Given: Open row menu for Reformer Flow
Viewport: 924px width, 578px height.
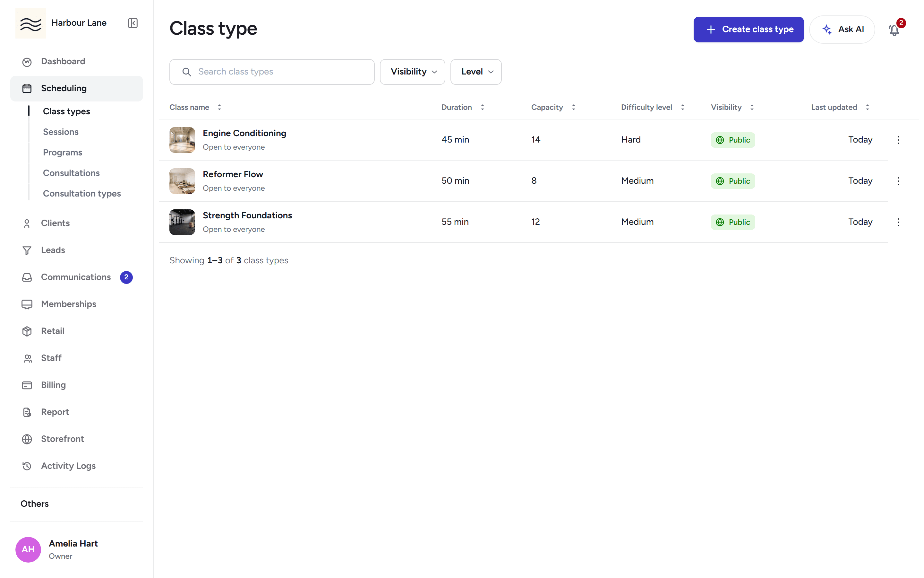Looking at the screenshot, I should point(898,181).
